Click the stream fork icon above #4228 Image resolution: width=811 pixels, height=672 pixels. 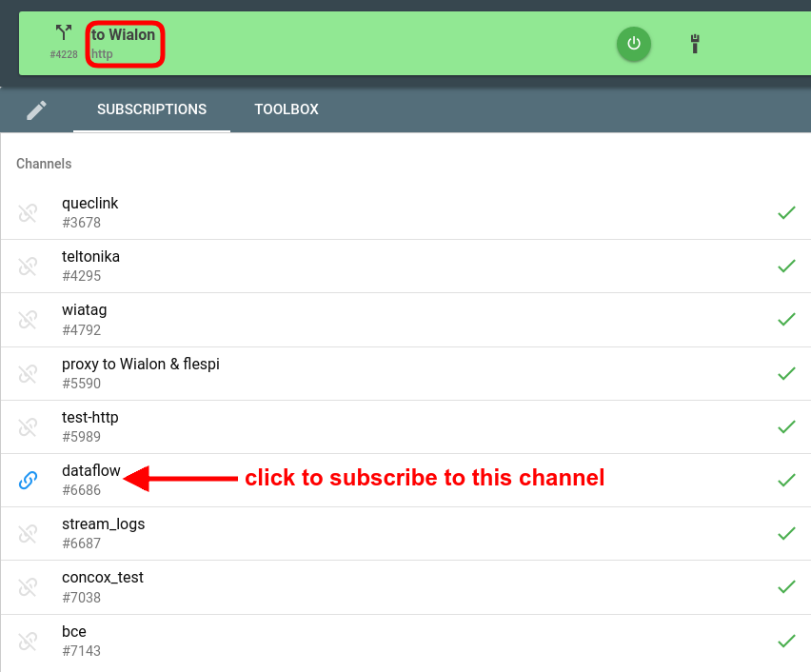click(x=64, y=32)
